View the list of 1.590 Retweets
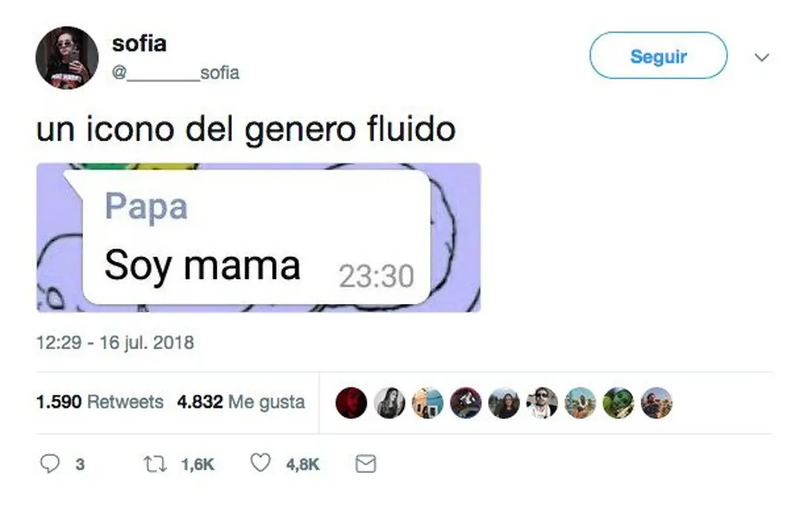 tap(99, 402)
